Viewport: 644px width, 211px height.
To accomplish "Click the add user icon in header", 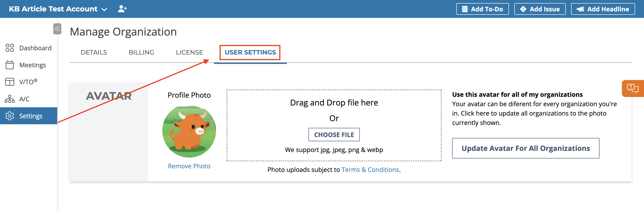I will click(123, 9).
